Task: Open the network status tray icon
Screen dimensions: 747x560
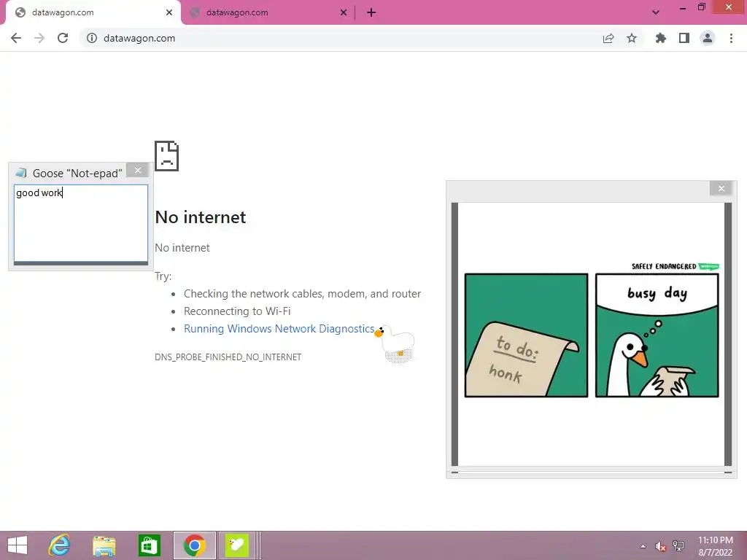Action: 678,546
